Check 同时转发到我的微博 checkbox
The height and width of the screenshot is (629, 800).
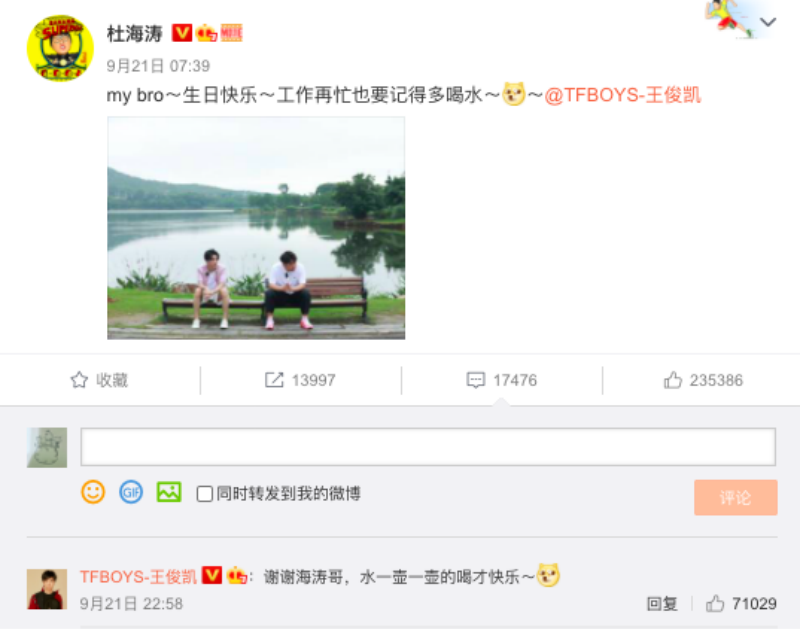point(205,494)
